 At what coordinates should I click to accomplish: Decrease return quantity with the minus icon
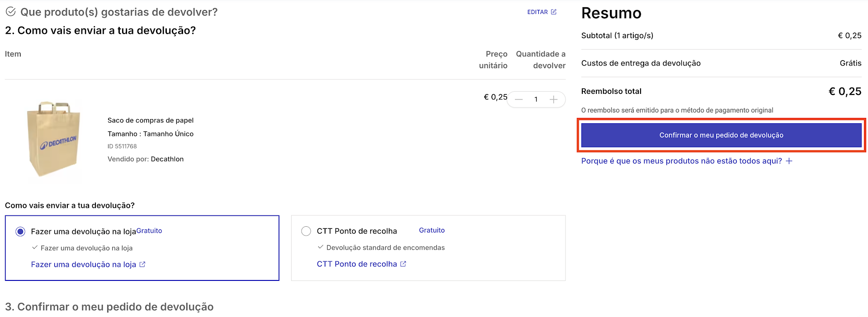(519, 99)
